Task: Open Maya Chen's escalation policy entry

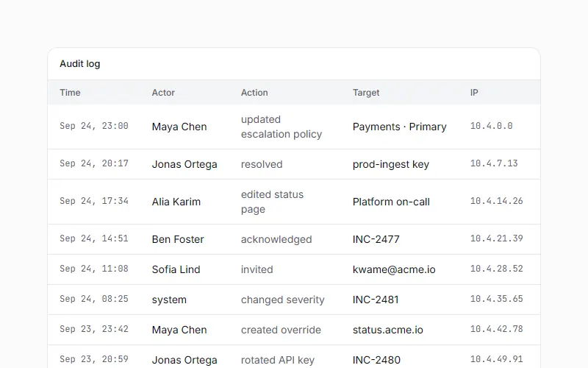Action: click(294, 127)
